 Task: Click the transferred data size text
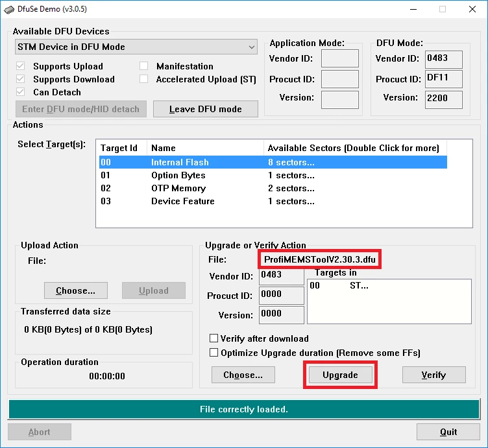88,329
